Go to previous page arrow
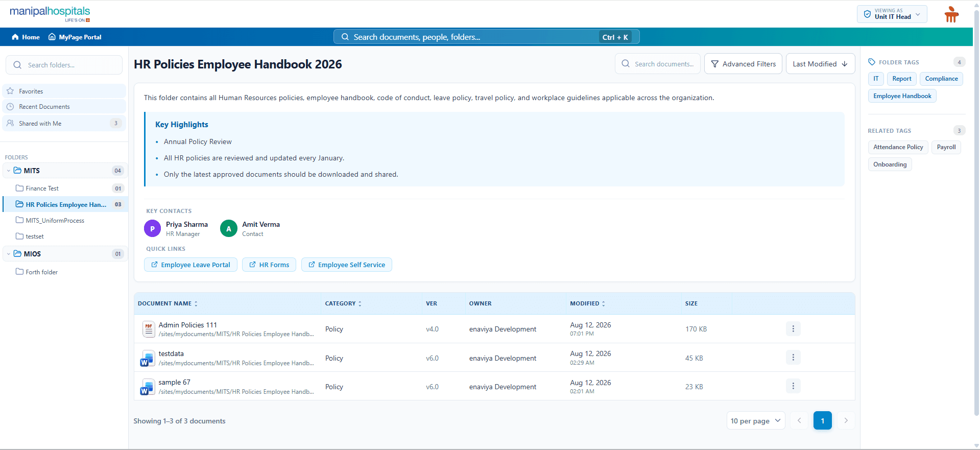Screen dimensions: 980x450 point(799,420)
